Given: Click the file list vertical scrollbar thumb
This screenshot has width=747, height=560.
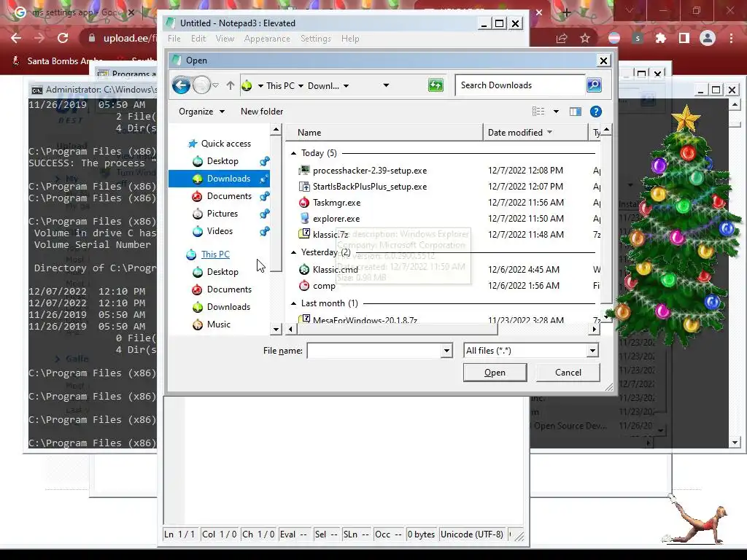Looking at the screenshot, I should pyautogui.click(x=606, y=219).
